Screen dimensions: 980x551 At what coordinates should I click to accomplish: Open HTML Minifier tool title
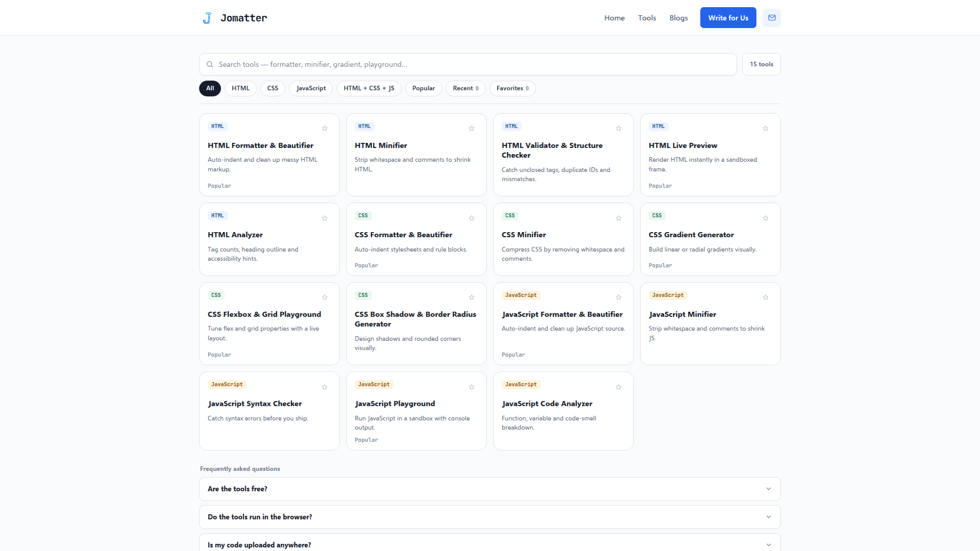click(381, 145)
